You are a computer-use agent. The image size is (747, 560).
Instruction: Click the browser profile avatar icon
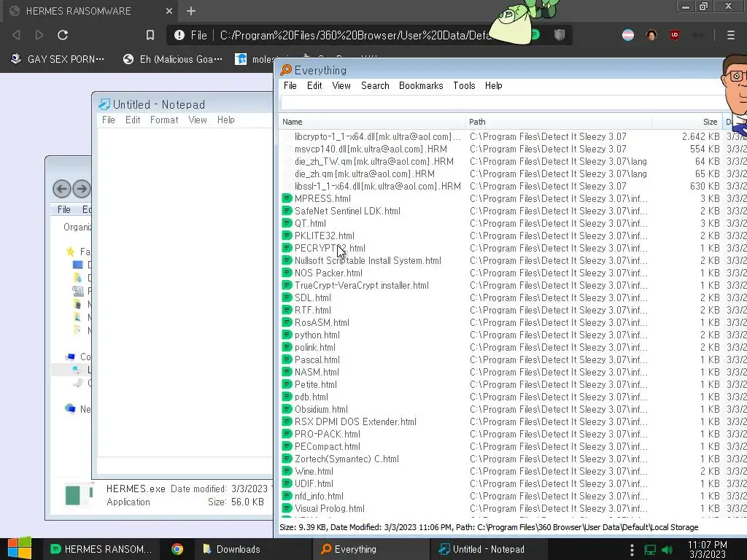pos(651,35)
